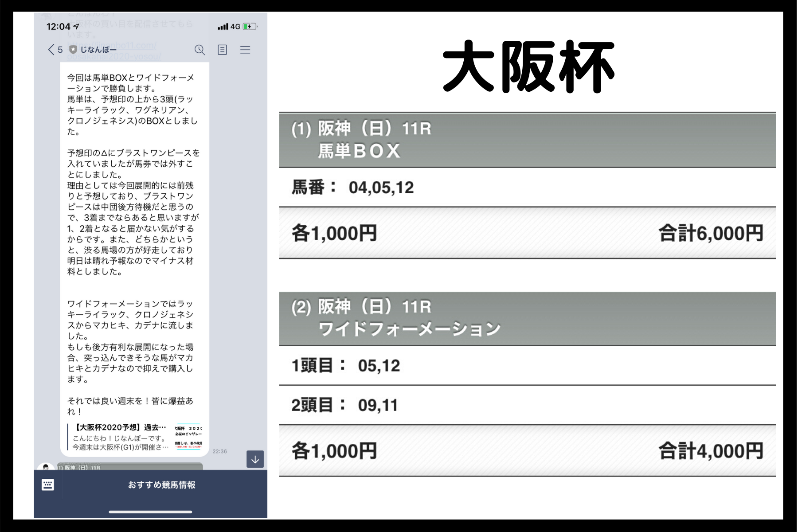
Task: Select the (2) ワイドフォーメーション header
Action: pyautogui.click(x=528, y=318)
